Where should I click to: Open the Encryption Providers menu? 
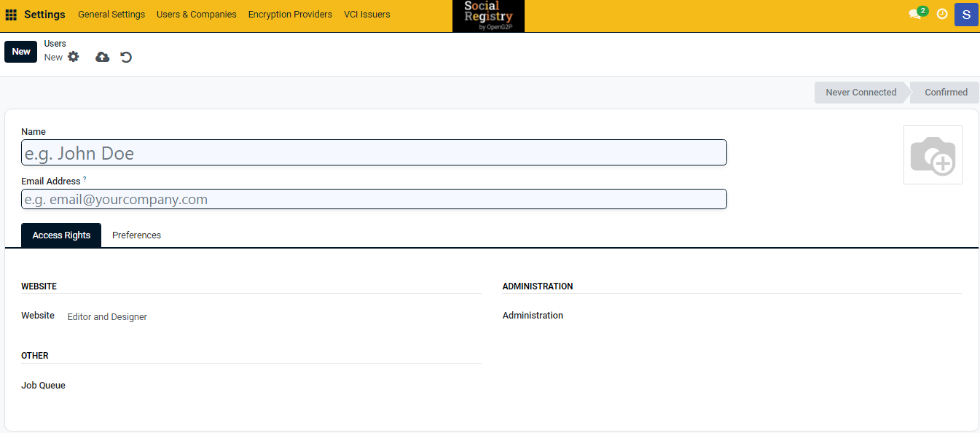click(x=290, y=15)
